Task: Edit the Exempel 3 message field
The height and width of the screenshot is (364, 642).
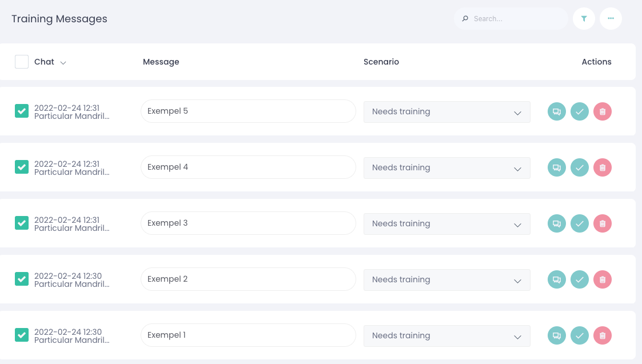Action: coord(248,223)
